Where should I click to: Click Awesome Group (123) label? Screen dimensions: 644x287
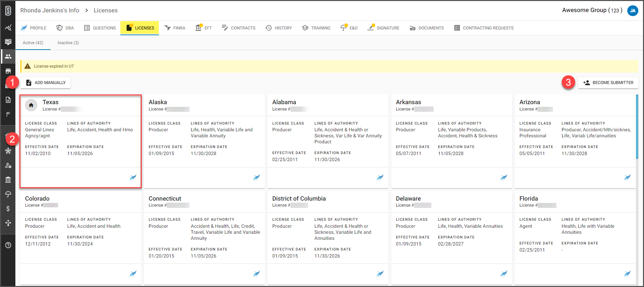(x=592, y=10)
